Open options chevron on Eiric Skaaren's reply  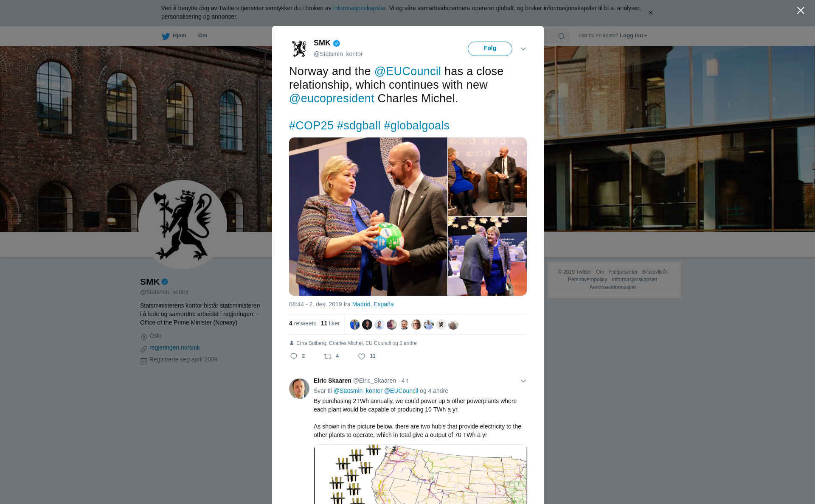[x=523, y=381]
